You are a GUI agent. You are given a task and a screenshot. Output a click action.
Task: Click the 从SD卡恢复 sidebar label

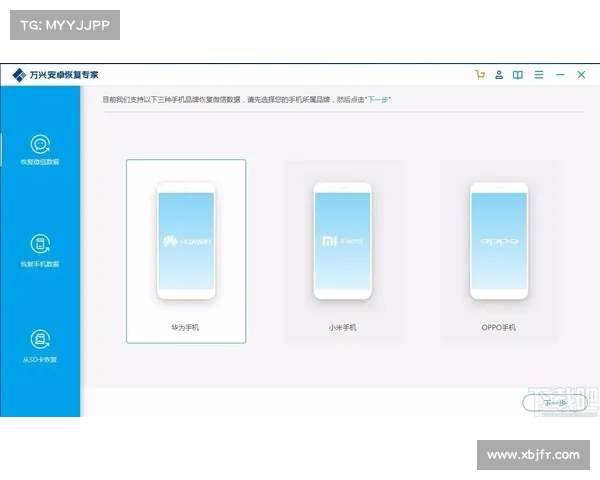coord(40,359)
